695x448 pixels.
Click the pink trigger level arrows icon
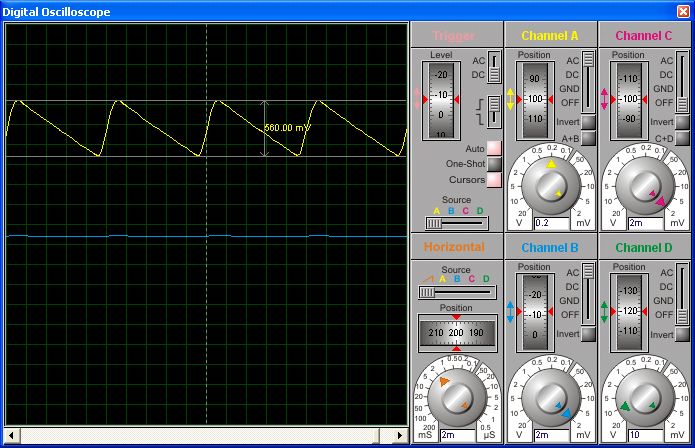point(417,98)
